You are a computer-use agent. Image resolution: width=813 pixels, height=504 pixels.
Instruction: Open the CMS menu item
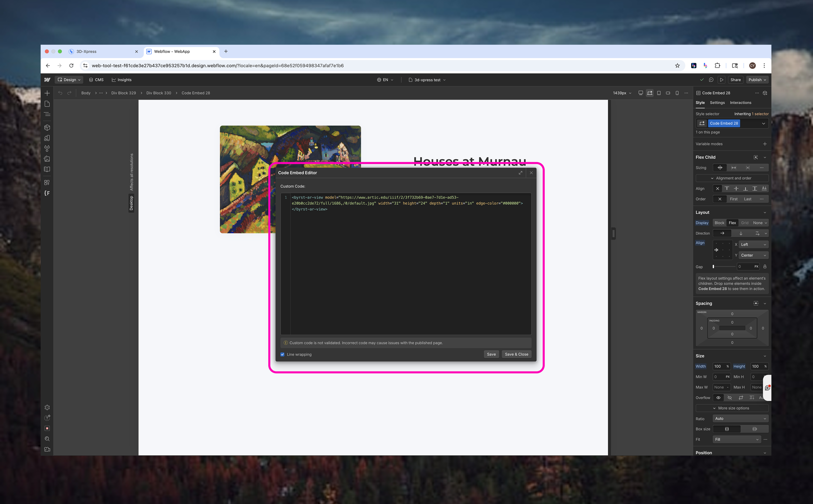96,80
